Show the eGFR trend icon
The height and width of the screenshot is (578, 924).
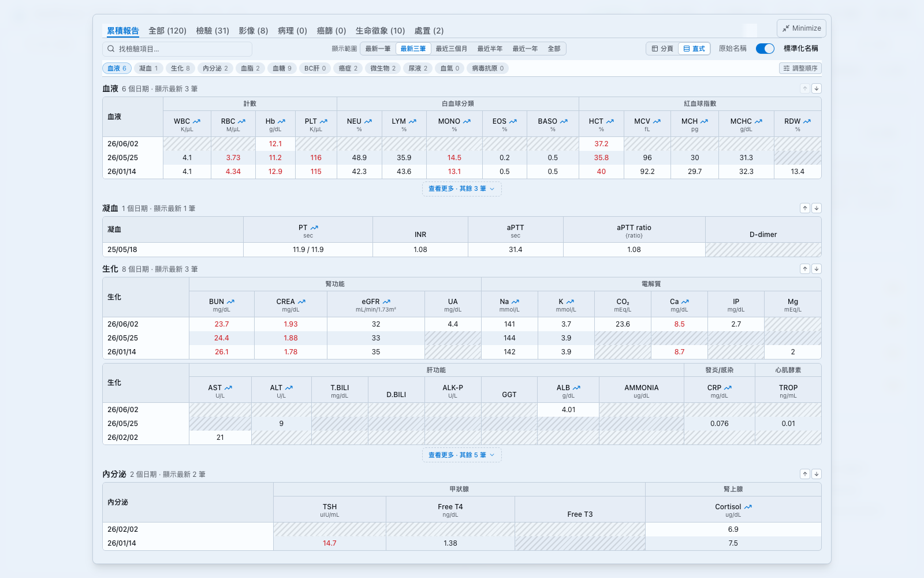pos(386,302)
